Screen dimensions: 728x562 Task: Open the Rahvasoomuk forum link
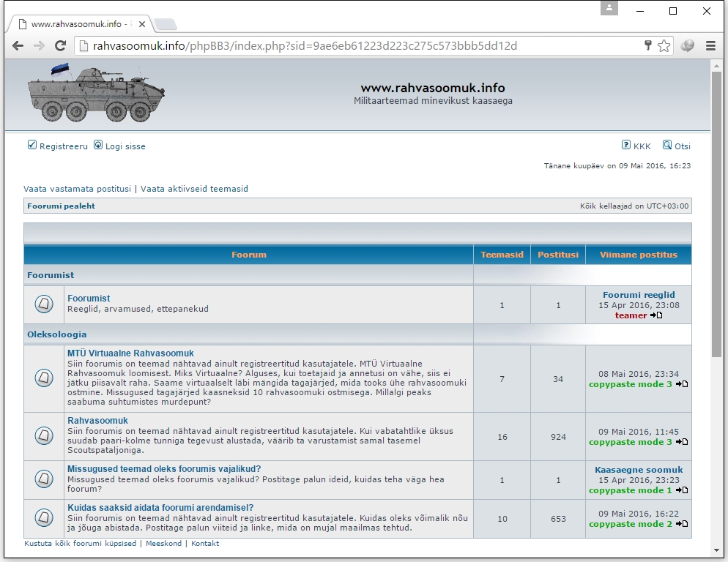coord(97,421)
